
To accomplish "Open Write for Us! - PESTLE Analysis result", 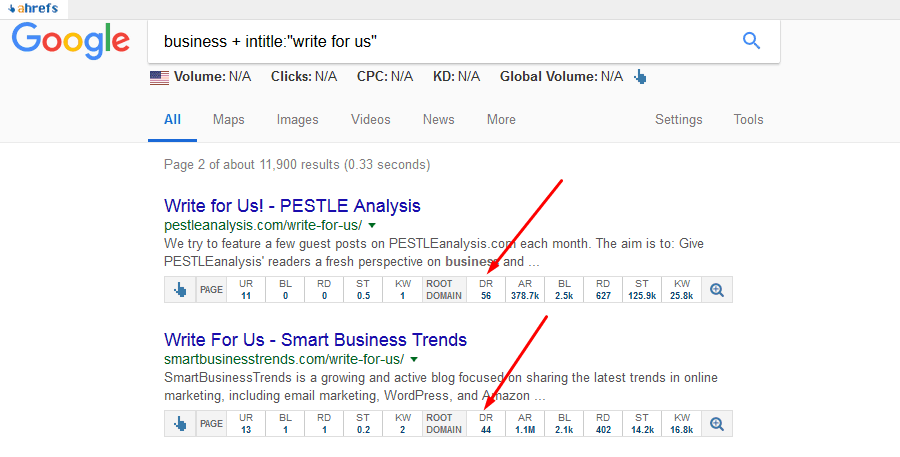I will click(292, 206).
